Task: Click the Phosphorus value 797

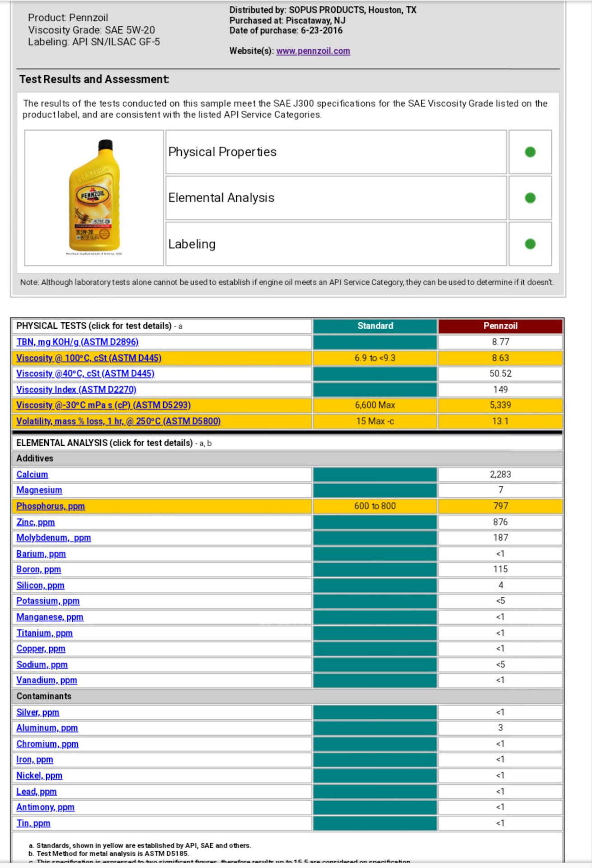Action: tap(500, 506)
